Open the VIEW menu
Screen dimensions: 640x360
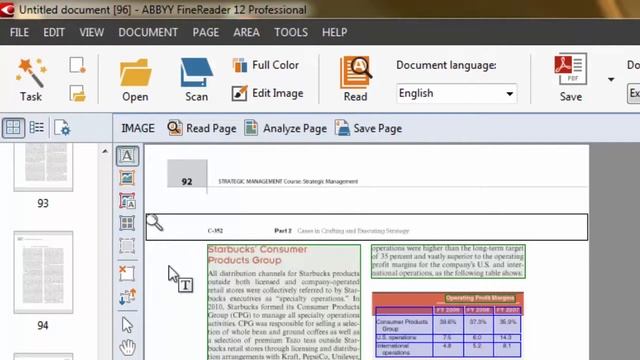pyautogui.click(x=91, y=32)
